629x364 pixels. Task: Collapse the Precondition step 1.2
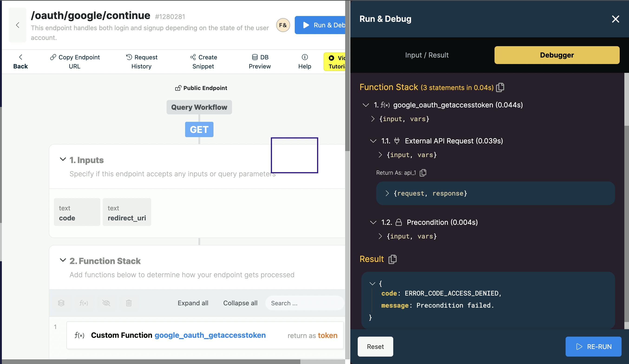[x=373, y=222]
